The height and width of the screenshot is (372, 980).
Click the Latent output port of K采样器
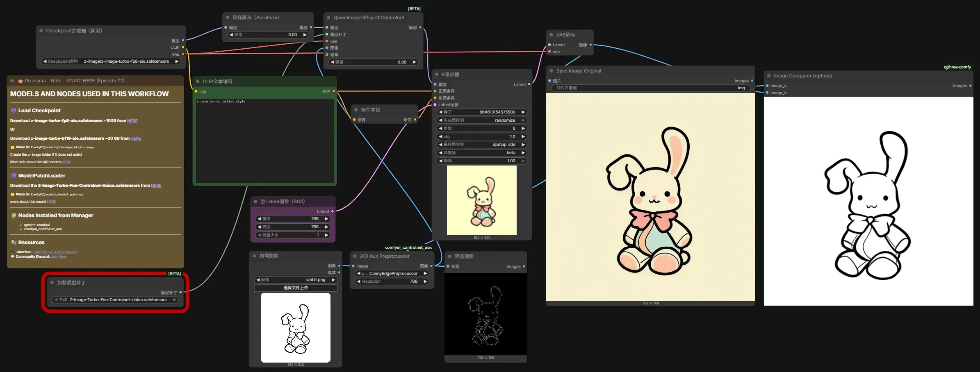coord(529,84)
